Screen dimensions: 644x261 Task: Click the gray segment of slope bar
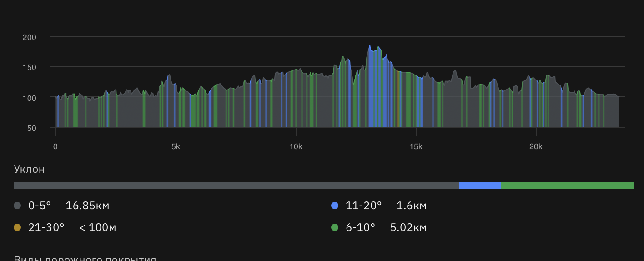tap(236, 186)
